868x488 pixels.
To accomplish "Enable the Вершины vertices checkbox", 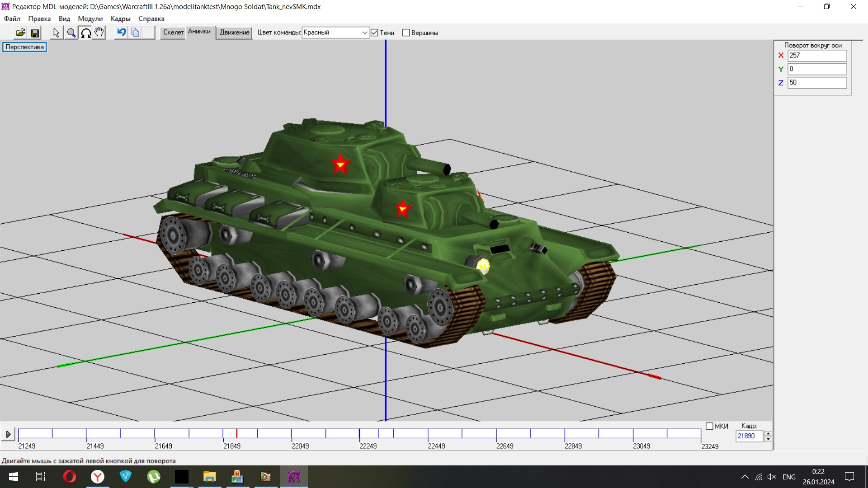I will point(406,33).
